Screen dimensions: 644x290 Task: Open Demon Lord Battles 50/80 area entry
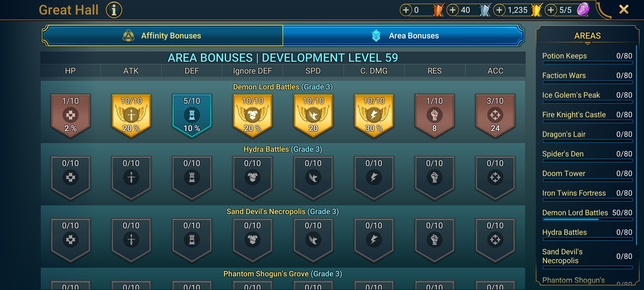click(x=587, y=215)
